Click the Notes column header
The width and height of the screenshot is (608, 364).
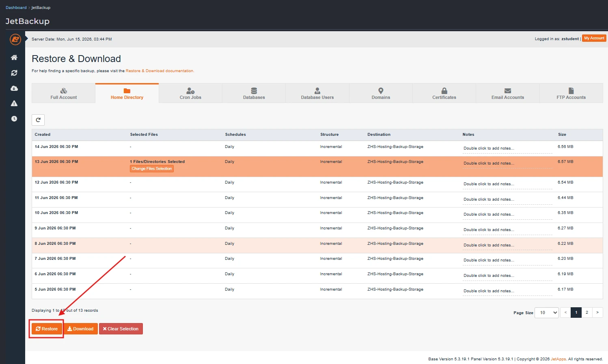click(x=468, y=135)
